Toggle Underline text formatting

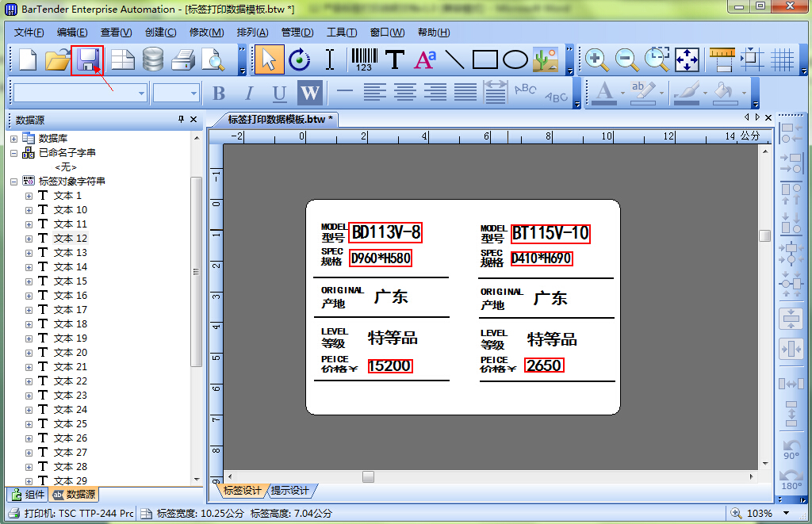coord(279,93)
